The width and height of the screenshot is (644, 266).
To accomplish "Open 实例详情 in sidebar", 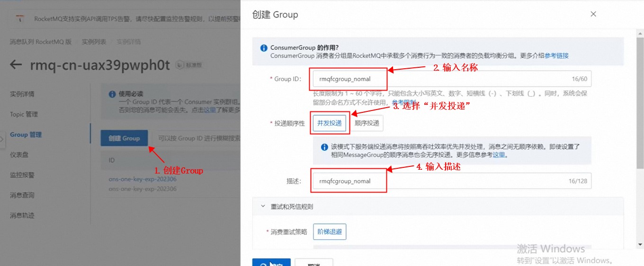I will point(22,94).
